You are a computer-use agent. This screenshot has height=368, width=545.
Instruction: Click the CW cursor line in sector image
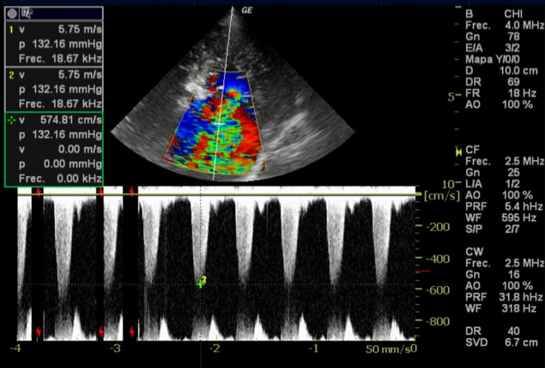coord(223,94)
